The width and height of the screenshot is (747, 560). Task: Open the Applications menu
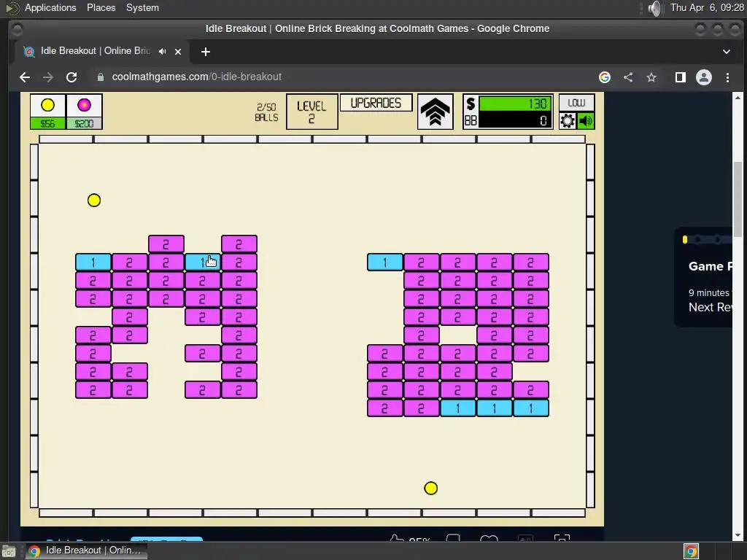[50, 7]
